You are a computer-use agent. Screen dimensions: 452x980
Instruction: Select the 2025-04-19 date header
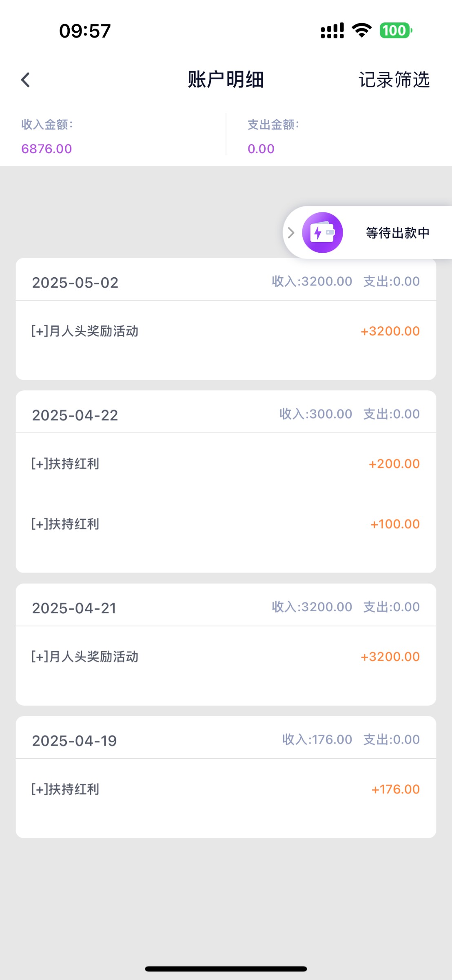pyautogui.click(x=74, y=741)
